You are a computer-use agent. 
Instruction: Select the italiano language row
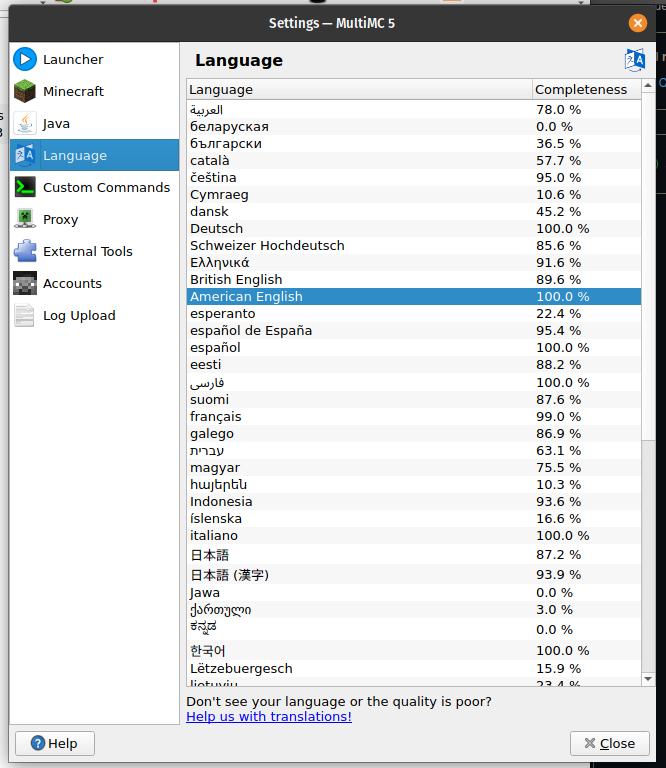414,536
